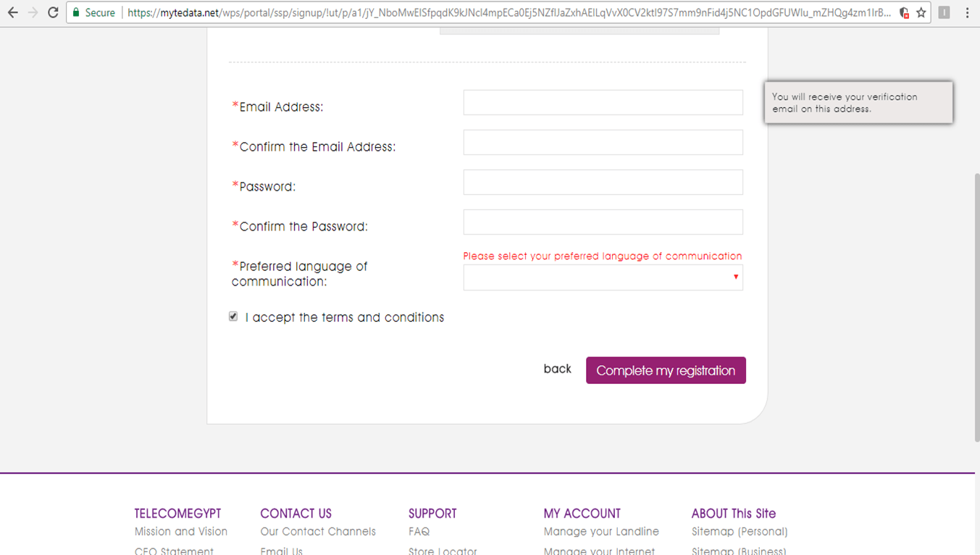Reload the page with refresh icon
Screen dimensions: 980x555
click(53, 12)
